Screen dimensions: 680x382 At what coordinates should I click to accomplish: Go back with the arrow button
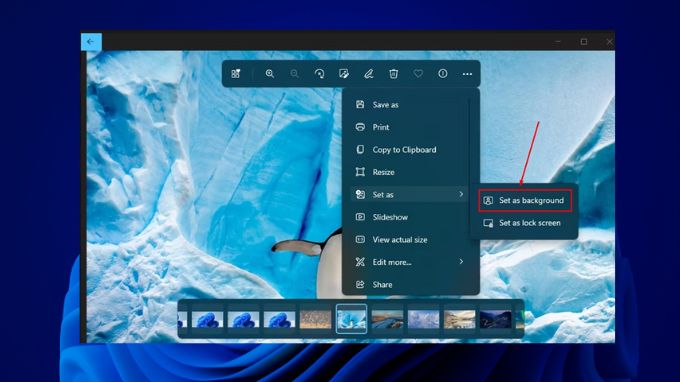point(91,42)
